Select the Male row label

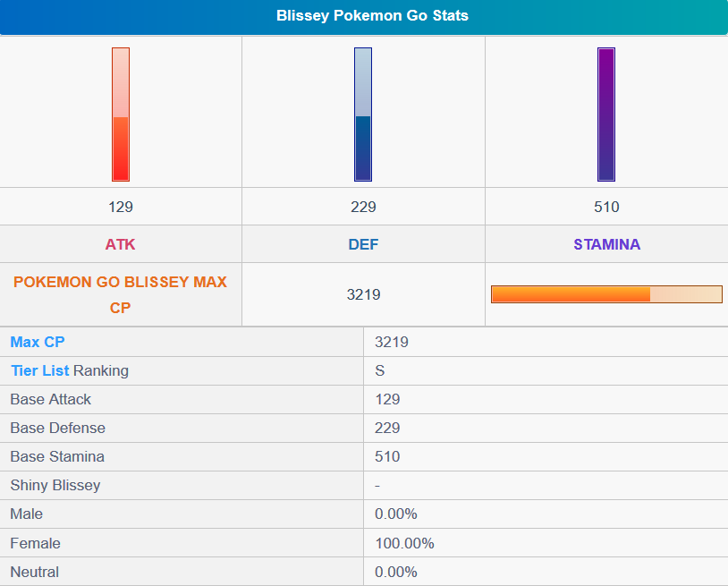[27, 514]
